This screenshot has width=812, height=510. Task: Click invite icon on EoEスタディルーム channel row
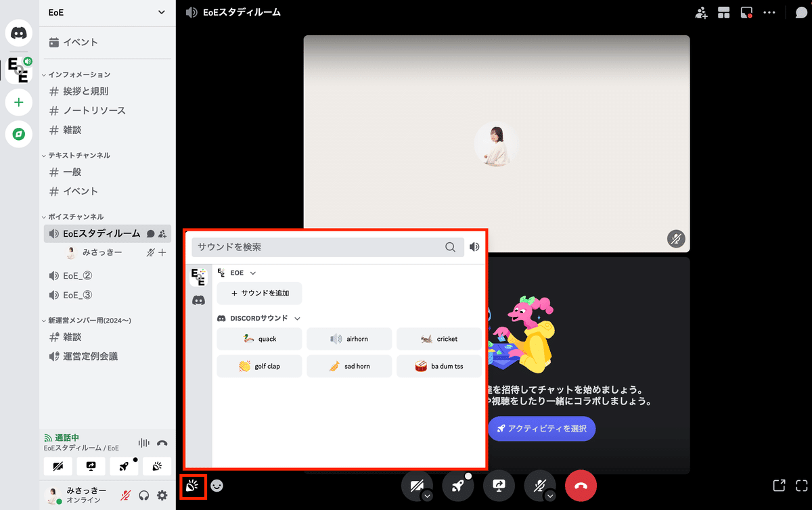(x=162, y=233)
